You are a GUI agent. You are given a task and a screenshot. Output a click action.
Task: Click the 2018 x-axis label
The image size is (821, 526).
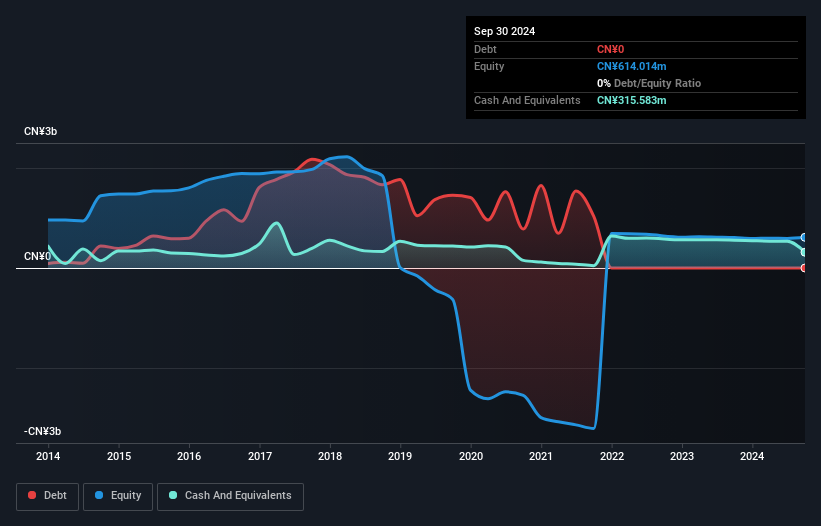330,456
